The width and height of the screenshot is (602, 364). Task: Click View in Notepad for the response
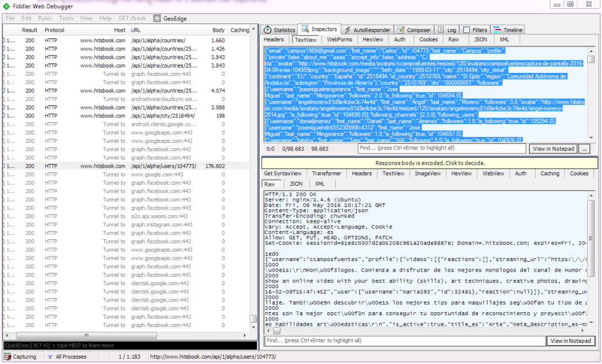pos(570,340)
